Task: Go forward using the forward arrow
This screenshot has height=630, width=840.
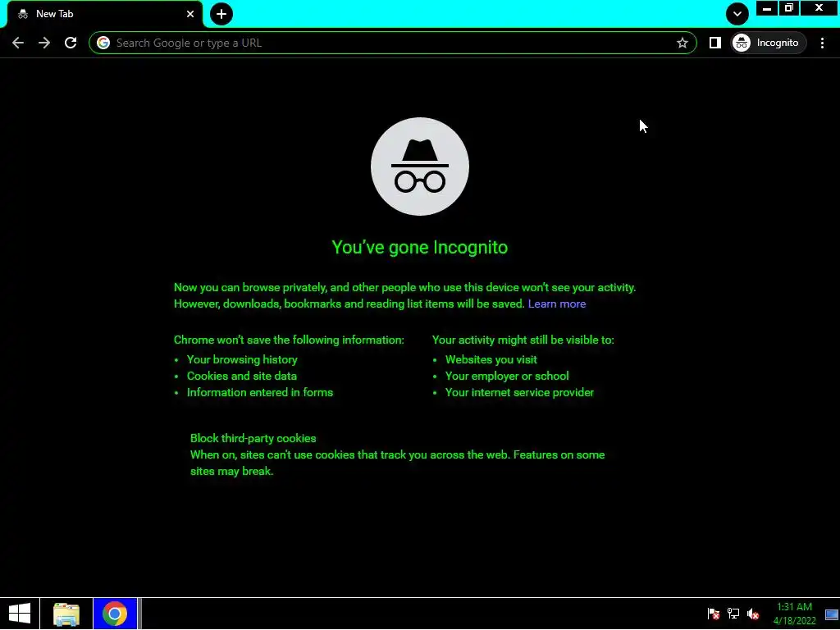Action: pyautogui.click(x=44, y=43)
